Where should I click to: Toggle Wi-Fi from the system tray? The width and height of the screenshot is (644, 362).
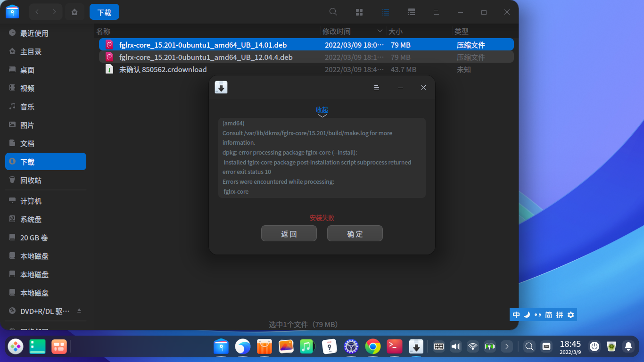tap(472, 346)
